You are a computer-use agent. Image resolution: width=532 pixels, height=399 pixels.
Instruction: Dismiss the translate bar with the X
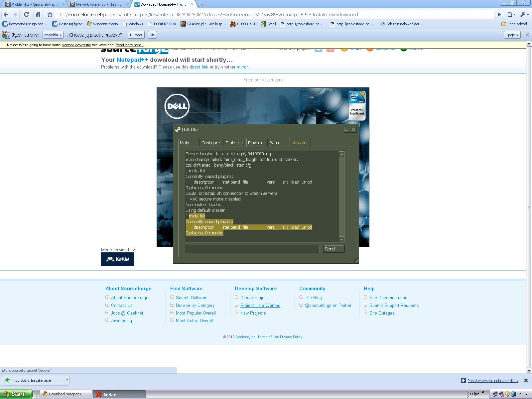527,35
